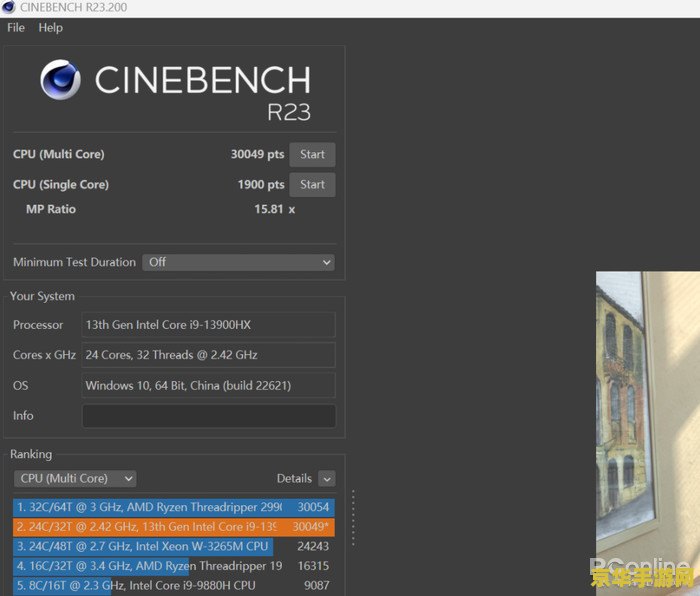Image resolution: width=700 pixels, height=596 pixels.
Task: Click the Cores x GHz field
Action: pyautogui.click(x=208, y=355)
